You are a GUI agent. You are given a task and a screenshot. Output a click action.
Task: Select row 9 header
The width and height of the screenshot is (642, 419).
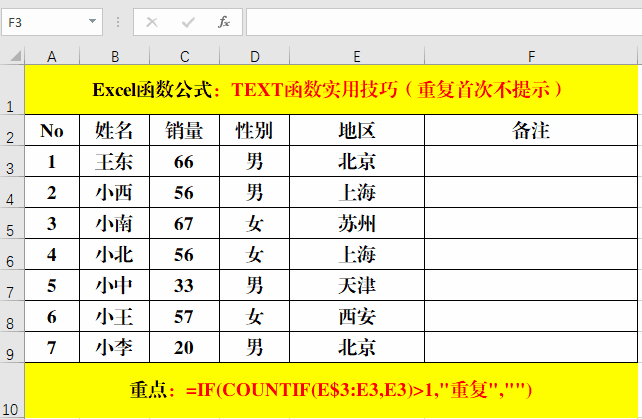pyautogui.click(x=12, y=347)
